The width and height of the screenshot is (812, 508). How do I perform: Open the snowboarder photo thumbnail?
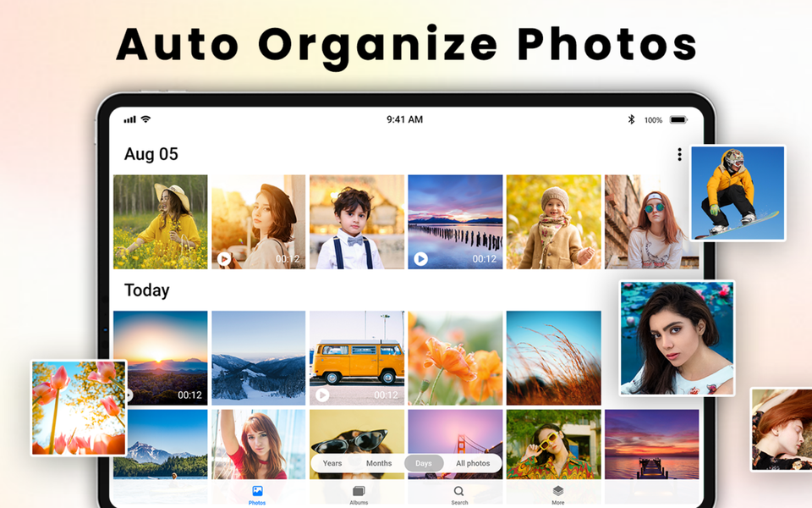(x=738, y=193)
